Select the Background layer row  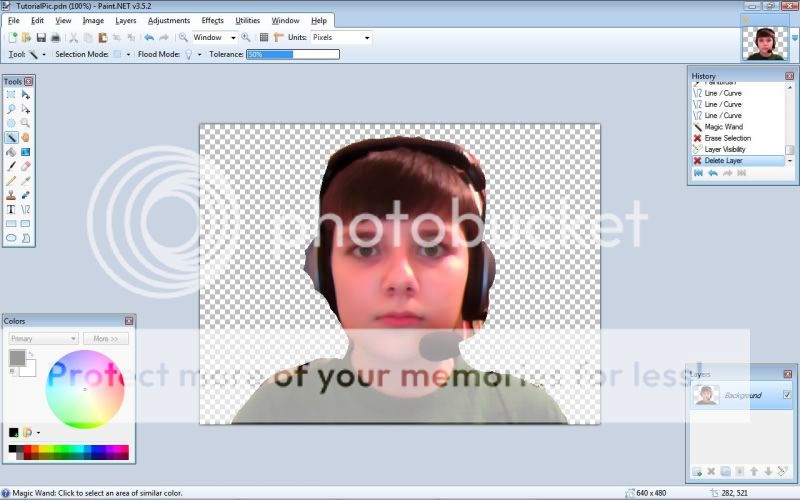click(742, 395)
